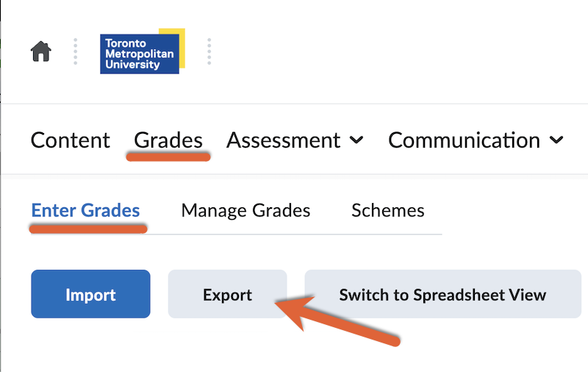This screenshot has height=372, width=588.
Task: Click the dotted separator right of university logo
Action: pos(209,51)
